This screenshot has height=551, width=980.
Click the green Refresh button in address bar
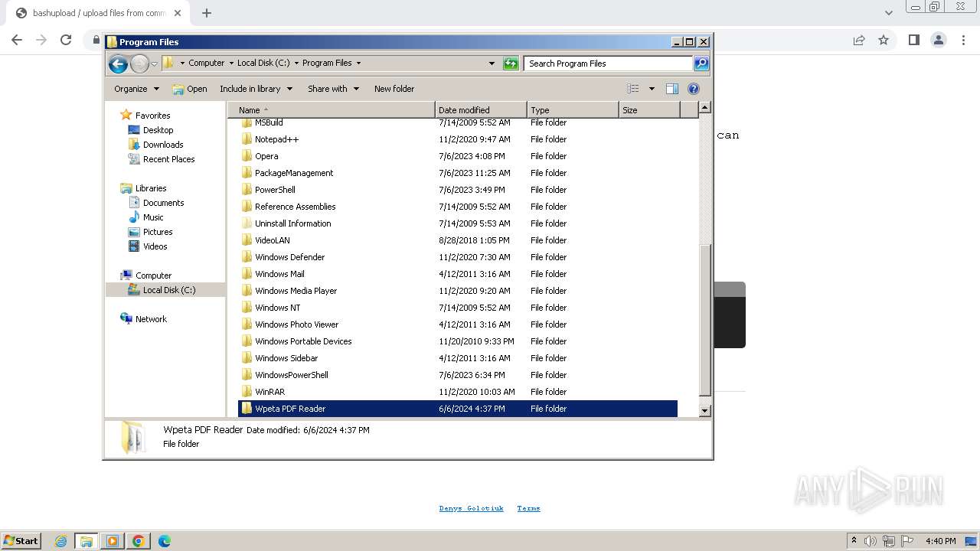(x=511, y=64)
